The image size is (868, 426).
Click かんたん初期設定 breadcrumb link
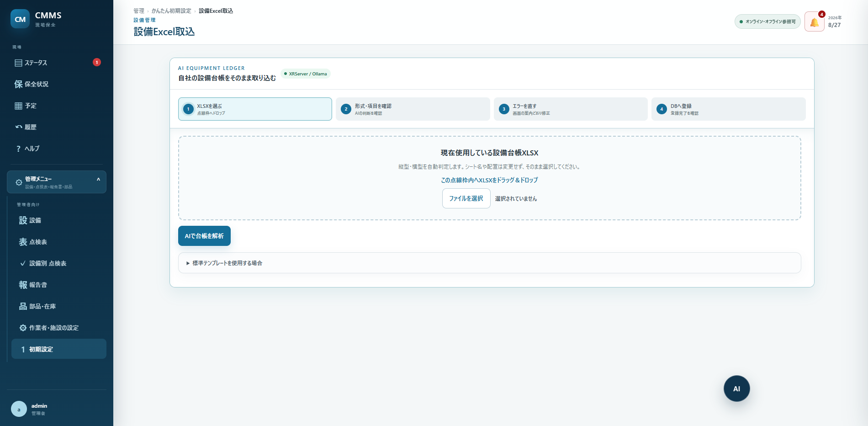tap(171, 11)
